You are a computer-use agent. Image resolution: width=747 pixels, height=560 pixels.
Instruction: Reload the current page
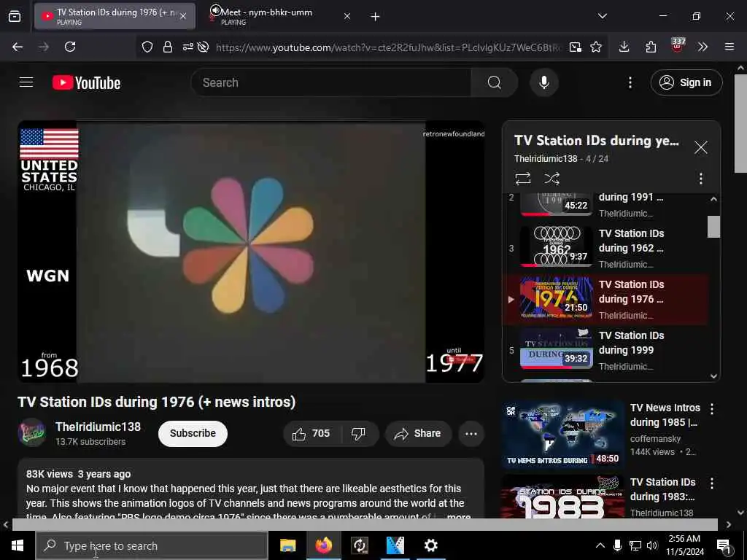pos(70,47)
